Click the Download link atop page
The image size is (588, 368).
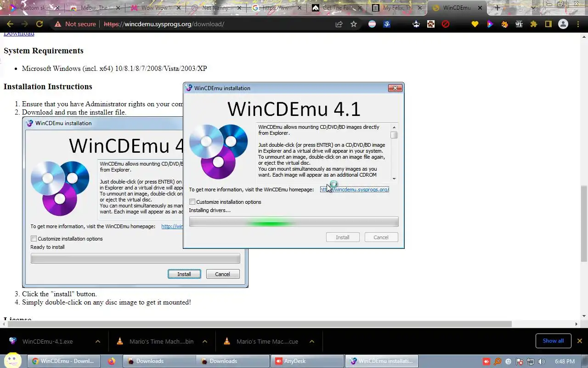(x=19, y=34)
